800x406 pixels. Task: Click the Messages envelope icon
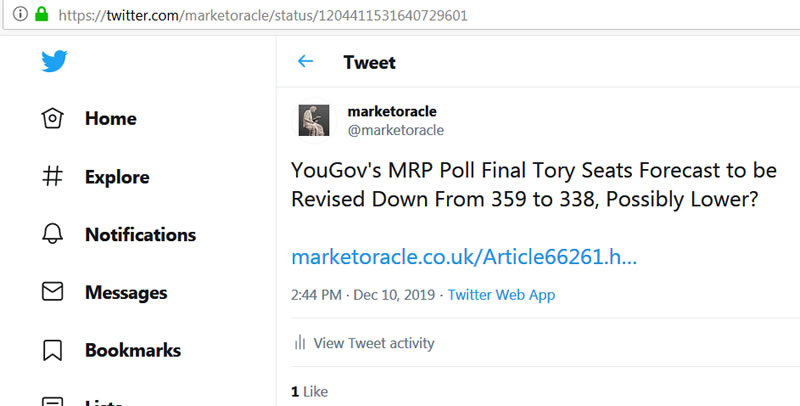click(x=53, y=293)
